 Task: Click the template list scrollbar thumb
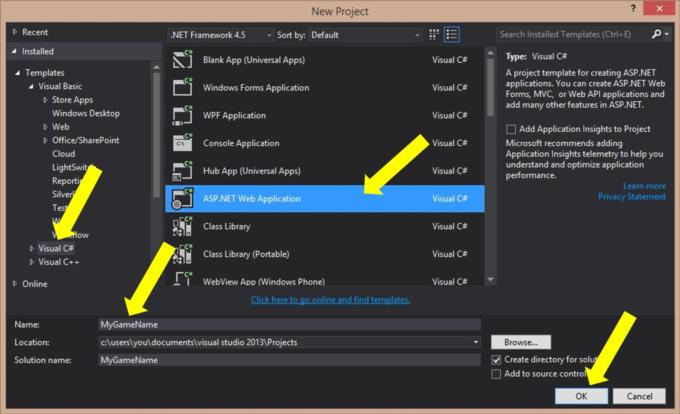click(x=490, y=87)
